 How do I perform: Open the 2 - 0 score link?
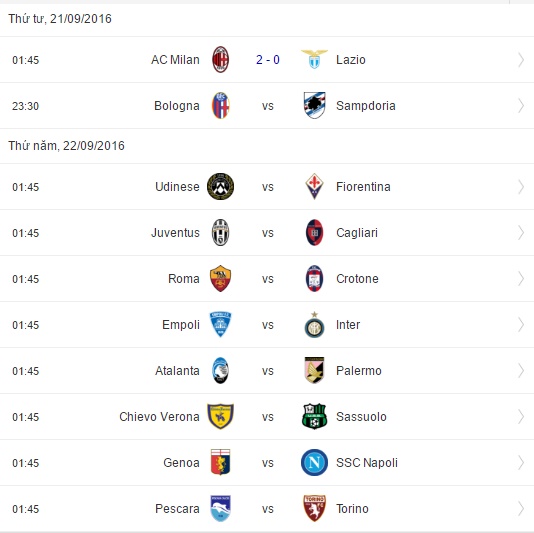(x=268, y=60)
